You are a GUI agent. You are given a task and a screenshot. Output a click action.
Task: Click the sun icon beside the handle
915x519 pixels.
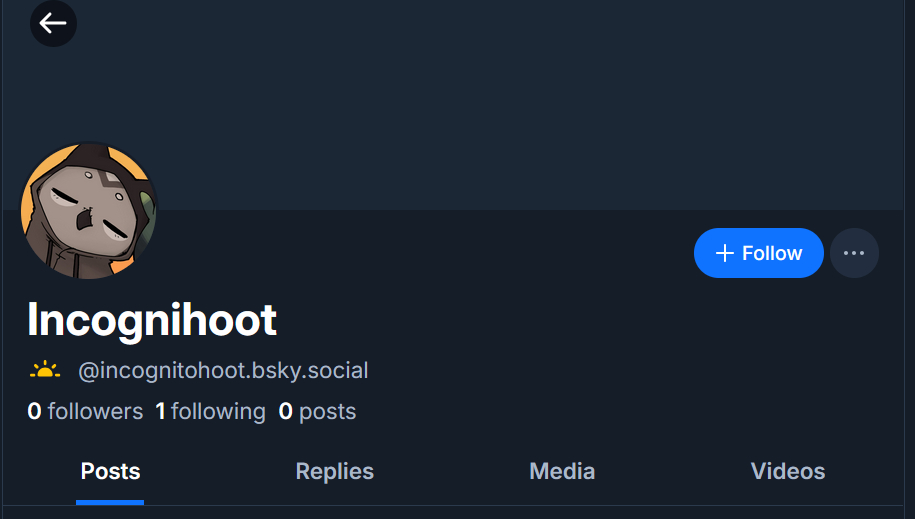45,371
